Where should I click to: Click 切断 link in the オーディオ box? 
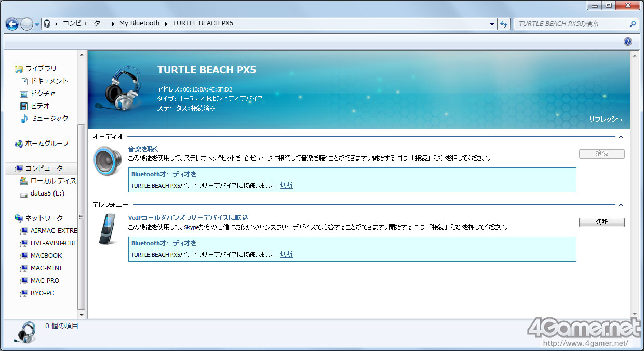click(x=287, y=185)
